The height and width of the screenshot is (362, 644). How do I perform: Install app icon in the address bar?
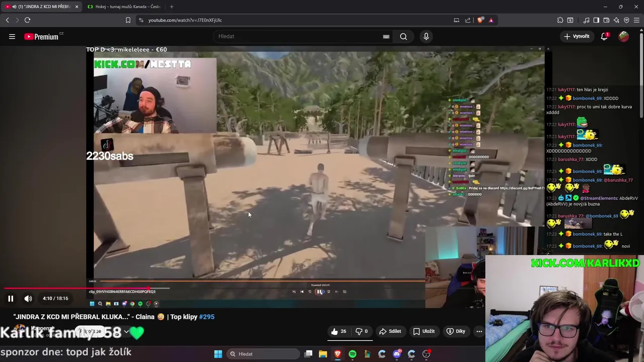(x=456, y=20)
